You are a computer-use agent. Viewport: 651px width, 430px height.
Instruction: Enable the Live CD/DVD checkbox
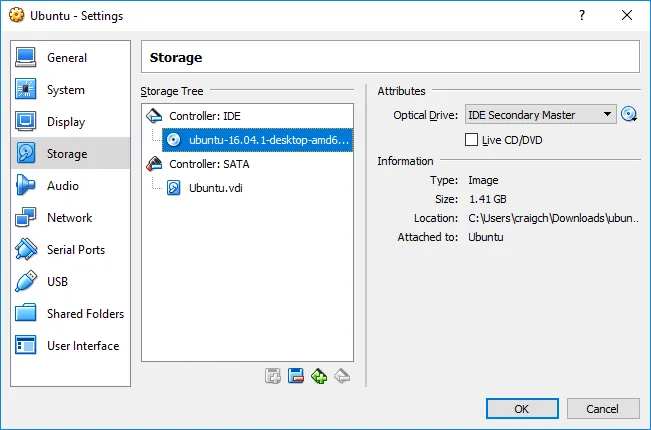point(472,140)
